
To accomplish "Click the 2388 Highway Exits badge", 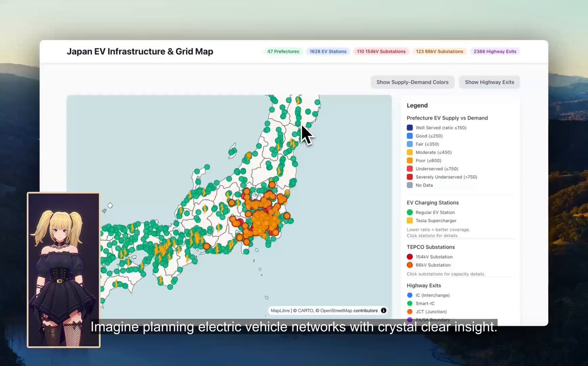I will tap(495, 51).
